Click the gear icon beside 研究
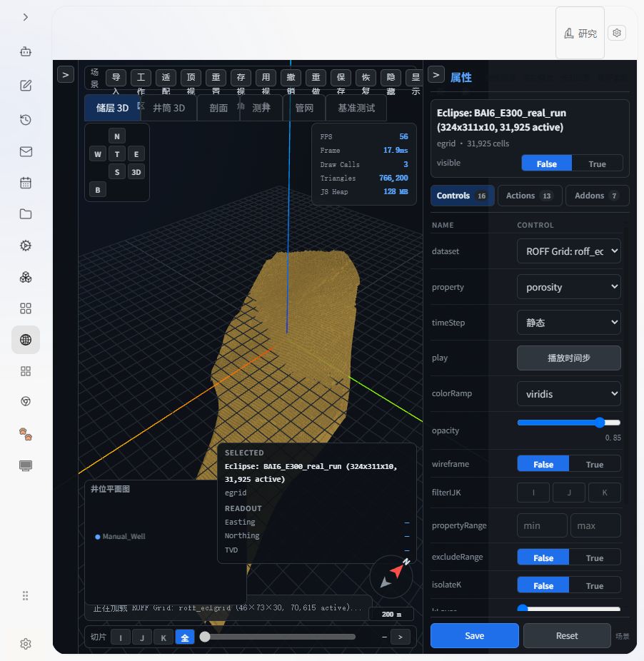Viewport: 644px width, 661px height. (x=617, y=33)
